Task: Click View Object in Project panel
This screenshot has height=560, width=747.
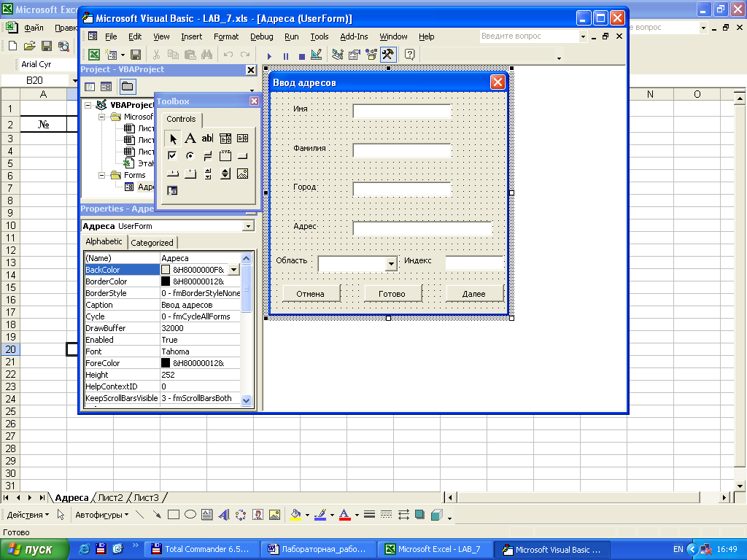Action: coord(107,86)
